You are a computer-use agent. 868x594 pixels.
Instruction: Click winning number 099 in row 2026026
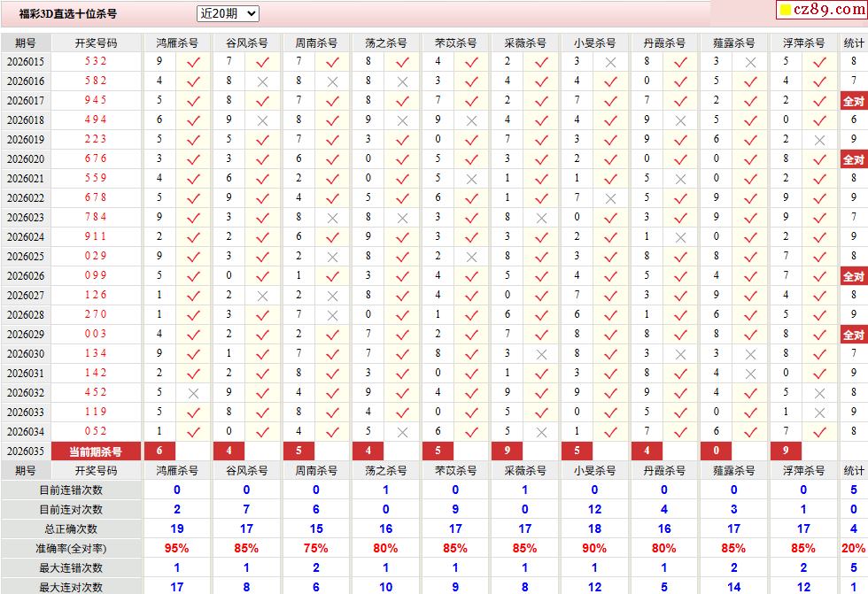pyautogui.click(x=96, y=275)
